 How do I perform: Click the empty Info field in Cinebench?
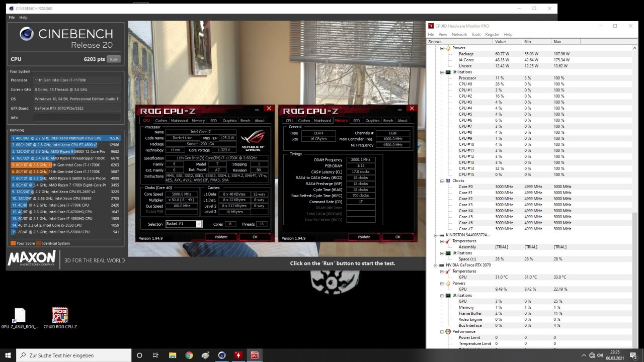tap(77, 118)
